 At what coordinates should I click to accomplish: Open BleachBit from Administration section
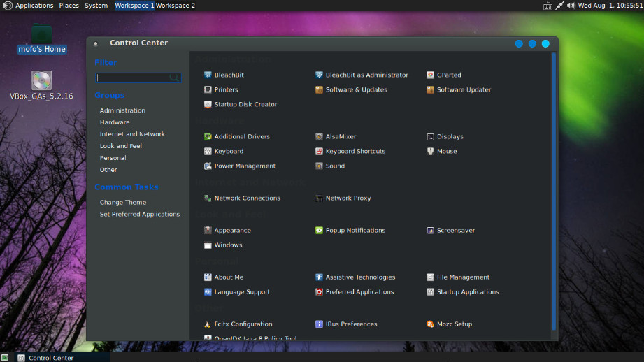(x=224, y=75)
